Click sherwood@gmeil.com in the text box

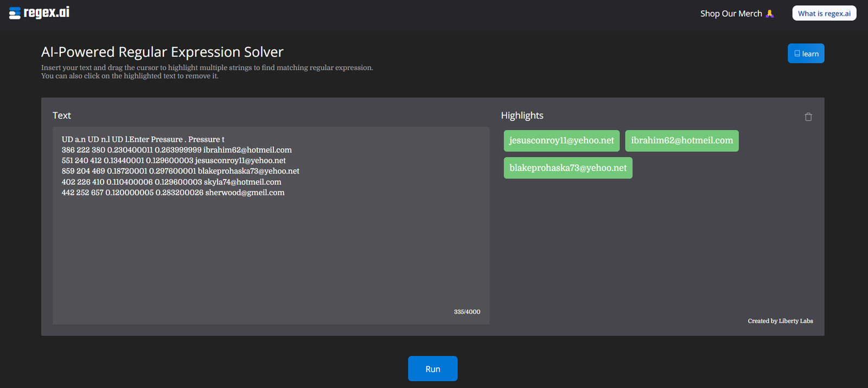(245, 193)
